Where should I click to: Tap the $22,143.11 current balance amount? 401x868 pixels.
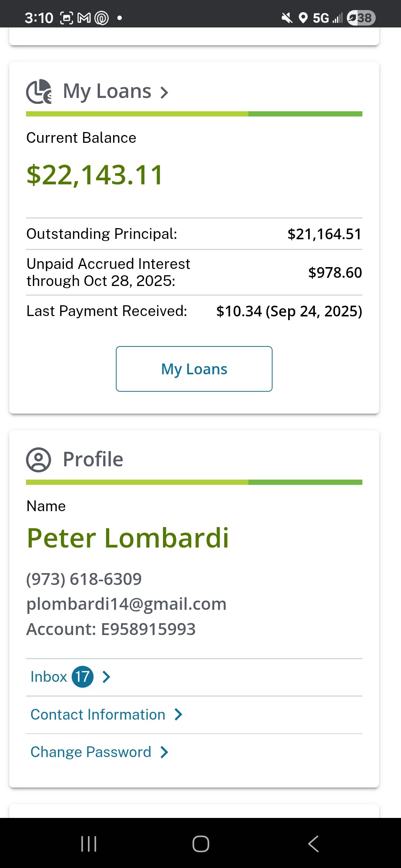[x=95, y=175]
